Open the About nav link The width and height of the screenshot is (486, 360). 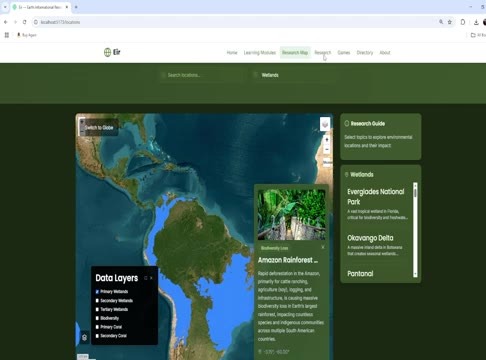click(x=385, y=53)
